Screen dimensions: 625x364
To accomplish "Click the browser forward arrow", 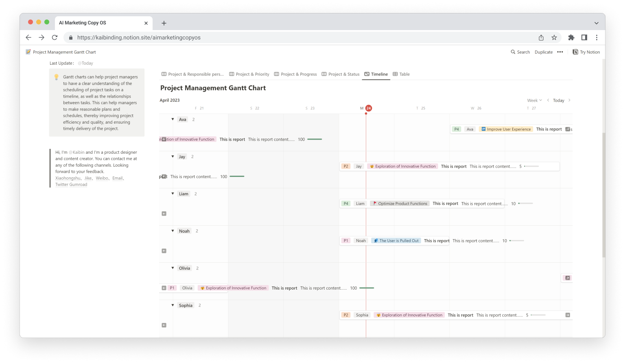I will coord(42,37).
